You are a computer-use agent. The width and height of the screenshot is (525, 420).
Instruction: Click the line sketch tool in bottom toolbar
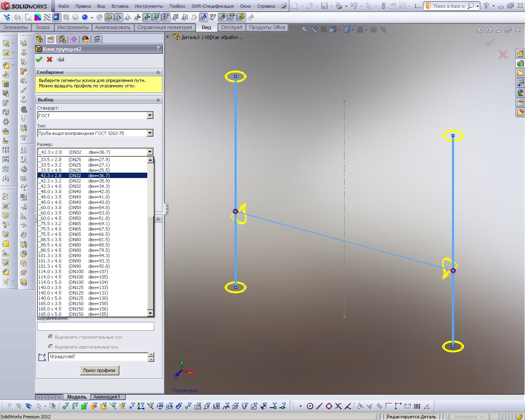pos(320,406)
